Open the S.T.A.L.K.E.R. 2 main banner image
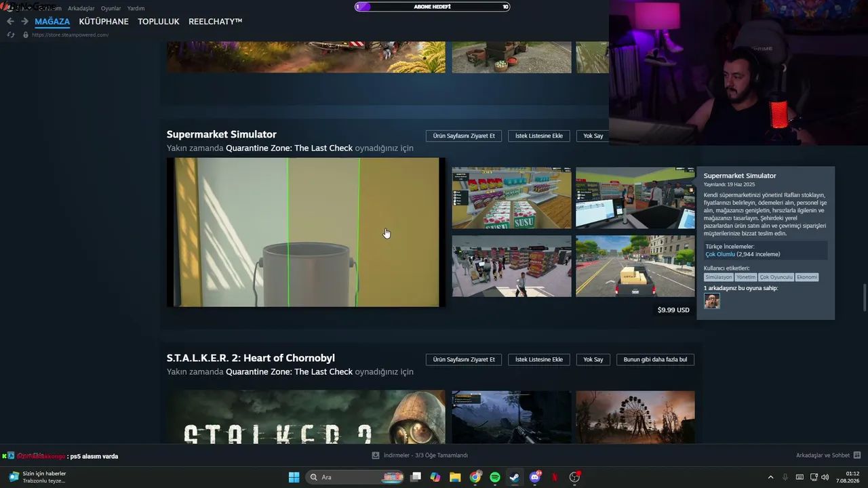The width and height of the screenshot is (868, 488). point(306,418)
